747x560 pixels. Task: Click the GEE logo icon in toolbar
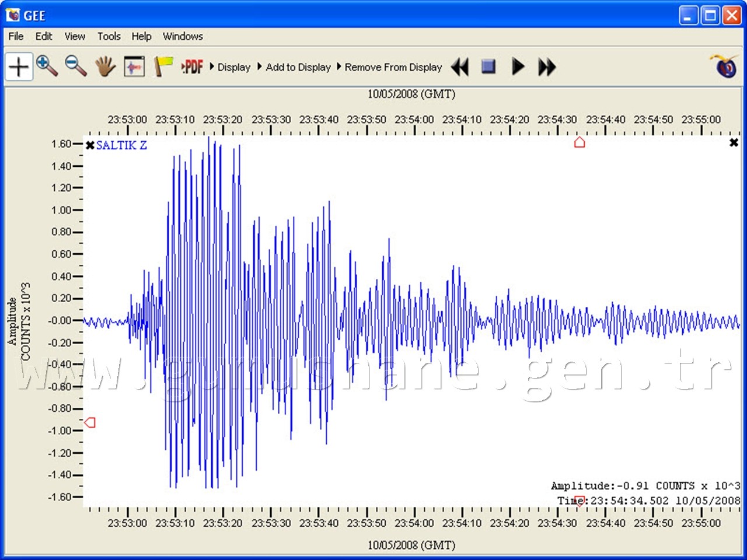[725, 66]
